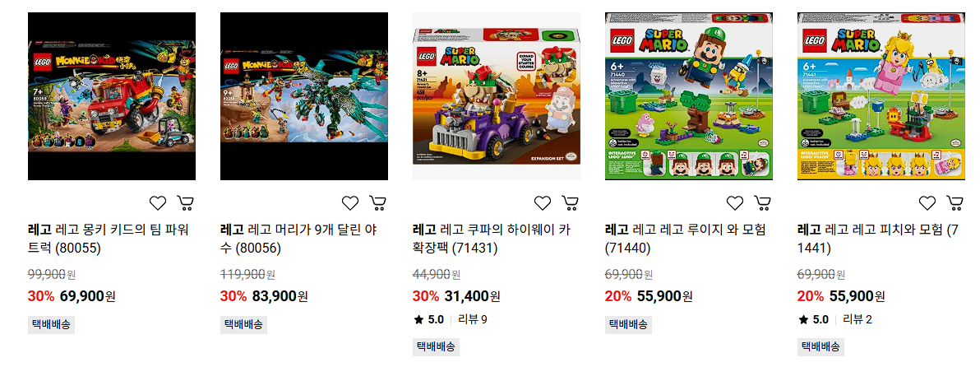Viewport: 980px width, 367px height.
Task: Click heart icon for Peach adventure set (71441)
Action: pos(927,202)
